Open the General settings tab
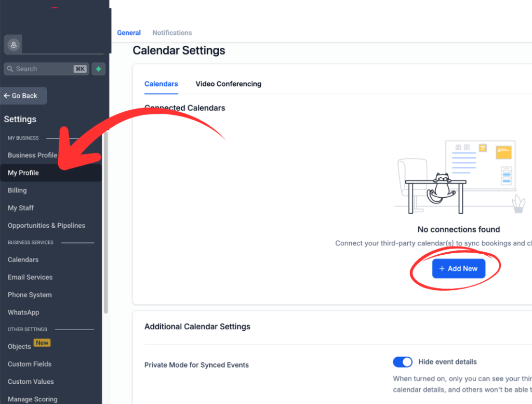Image resolution: width=532 pixels, height=404 pixels. 129,33
